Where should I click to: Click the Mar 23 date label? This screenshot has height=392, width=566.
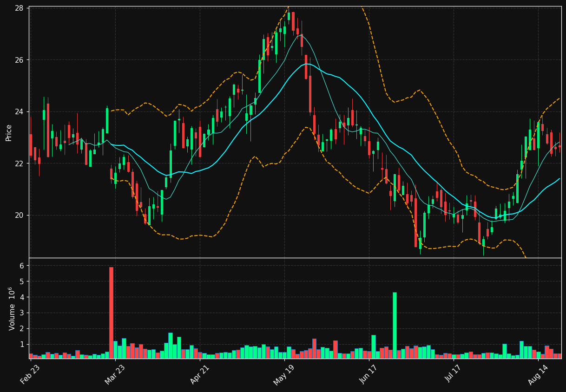click(115, 374)
